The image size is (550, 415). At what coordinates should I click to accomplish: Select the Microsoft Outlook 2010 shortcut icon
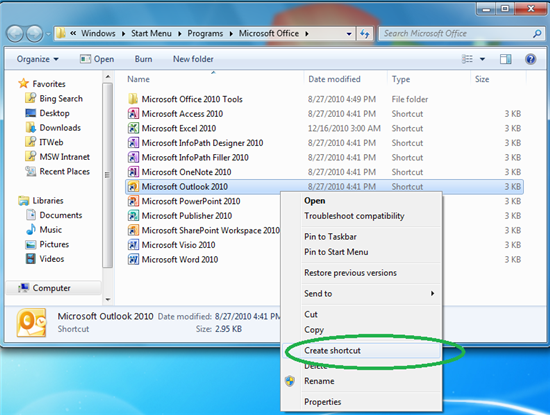click(x=133, y=186)
